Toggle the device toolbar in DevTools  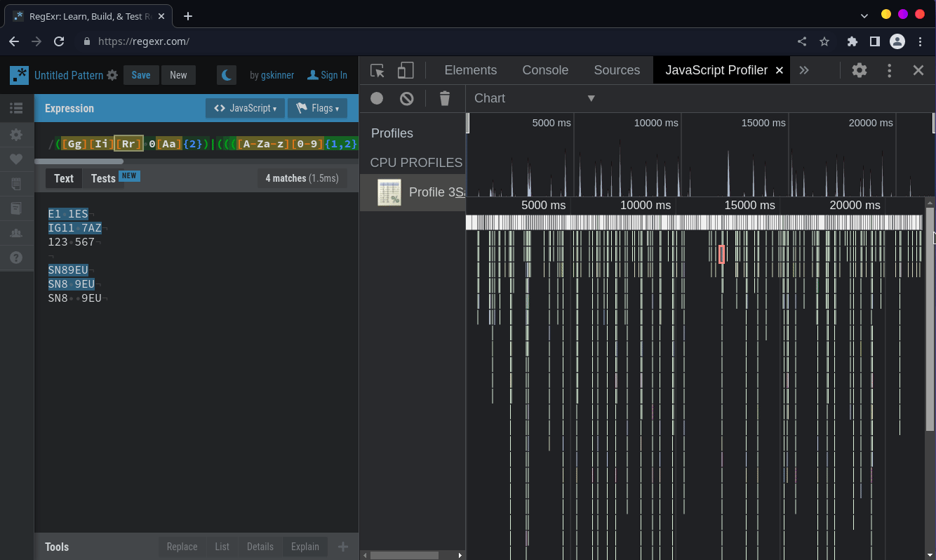pos(406,70)
